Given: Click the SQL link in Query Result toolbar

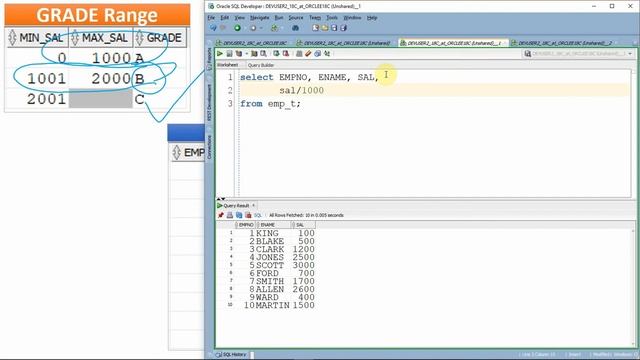Looking at the screenshot, I should point(258,215).
